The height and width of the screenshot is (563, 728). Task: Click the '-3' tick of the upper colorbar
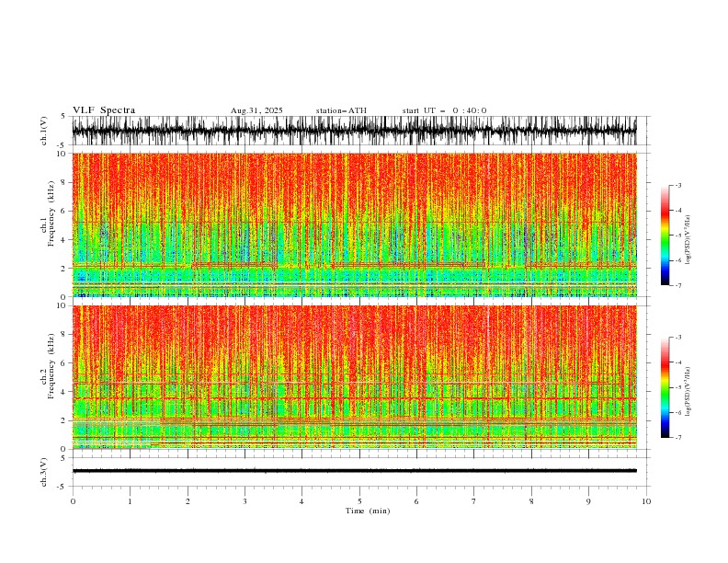click(677, 185)
